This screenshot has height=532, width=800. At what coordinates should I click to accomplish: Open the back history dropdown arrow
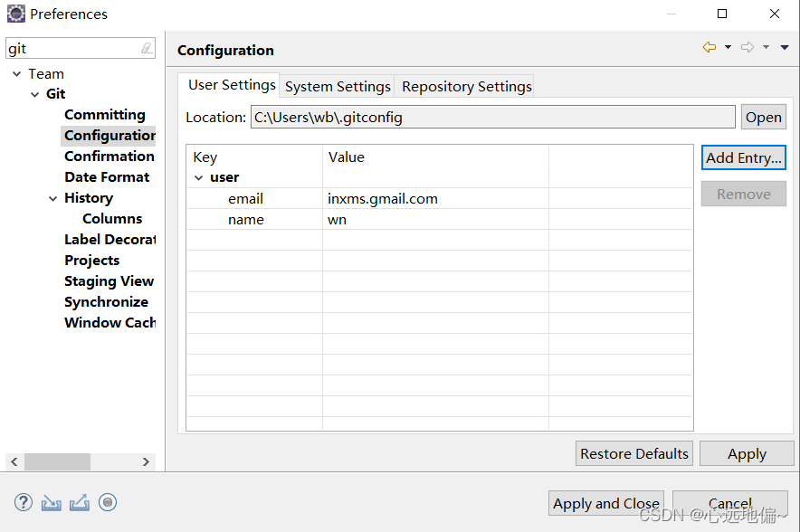point(729,47)
